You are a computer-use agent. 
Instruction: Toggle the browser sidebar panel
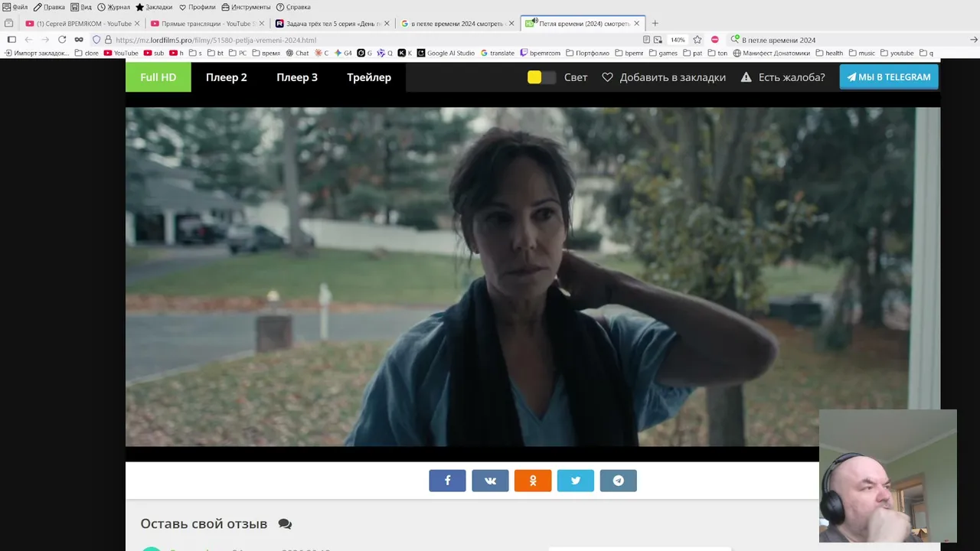tap(11, 40)
